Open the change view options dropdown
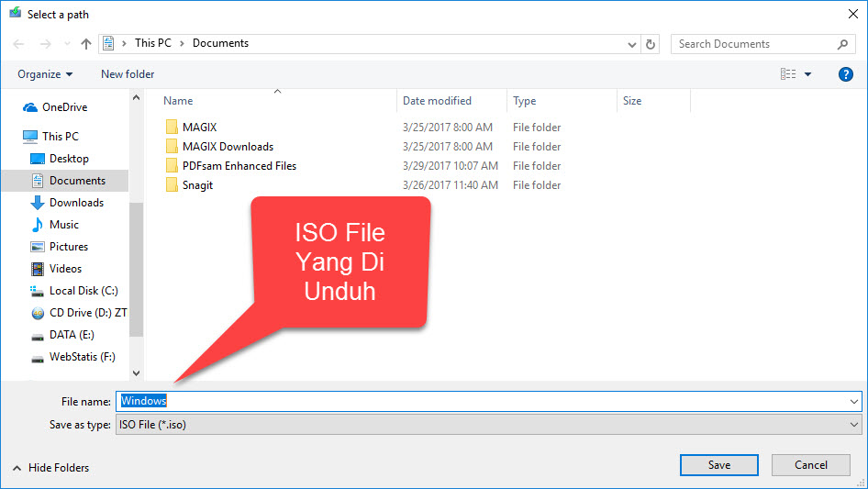Screen dimensions: 868x489 (807, 74)
